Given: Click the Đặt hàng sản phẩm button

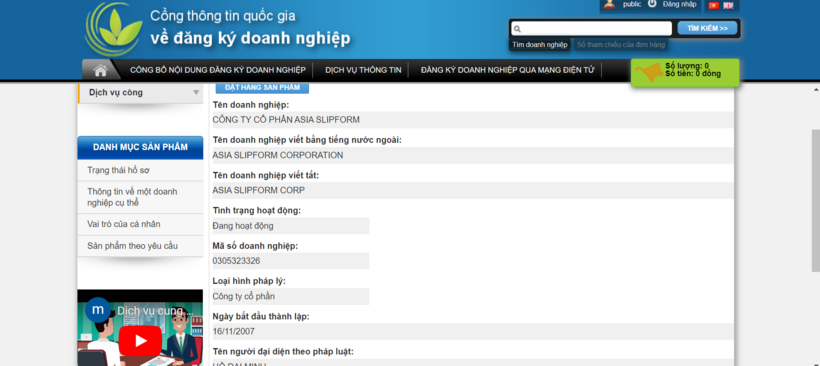Looking at the screenshot, I should (263, 87).
